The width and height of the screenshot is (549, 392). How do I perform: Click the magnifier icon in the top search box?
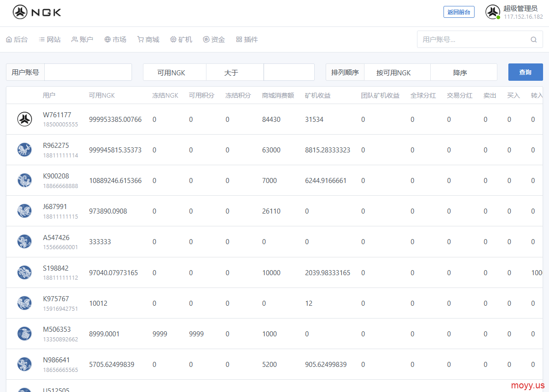[533, 40]
